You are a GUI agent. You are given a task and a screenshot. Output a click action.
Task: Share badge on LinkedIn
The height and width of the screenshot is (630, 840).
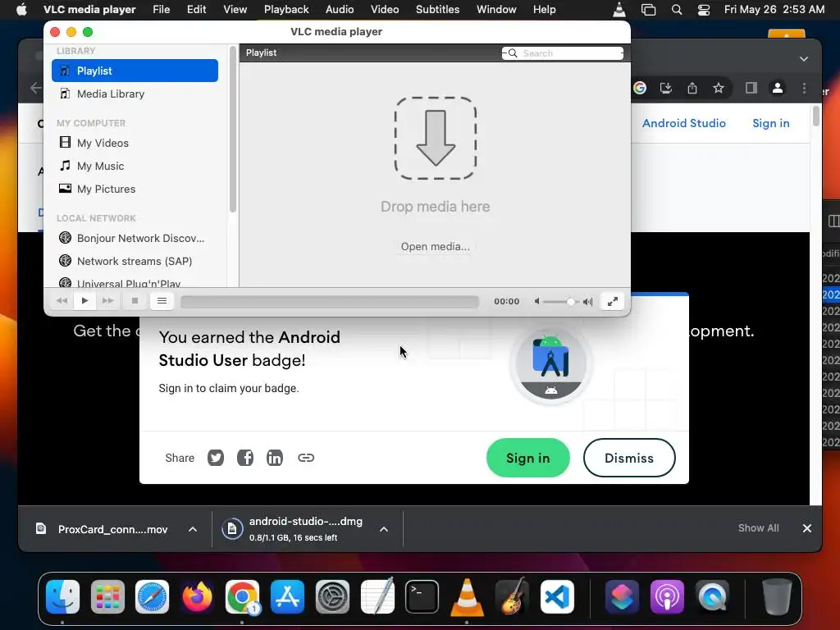coord(274,458)
